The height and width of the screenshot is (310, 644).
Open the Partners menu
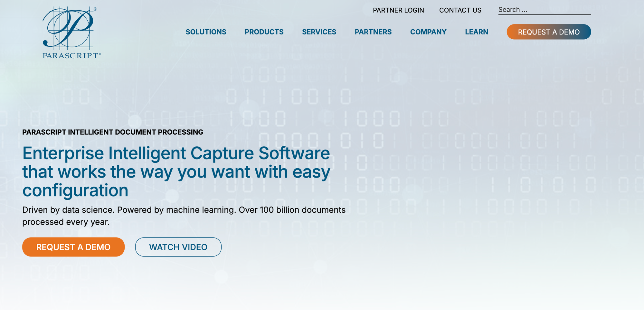pyautogui.click(x=373, y=32)
